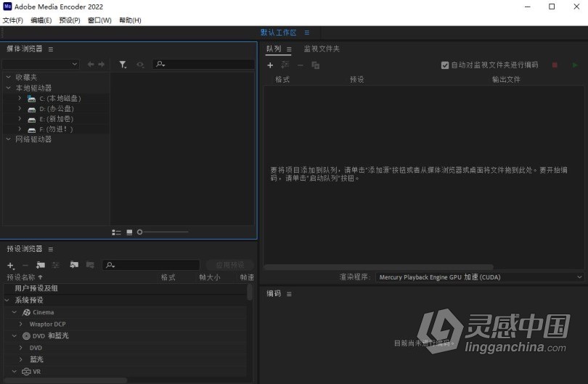Screen dimensions: 588x384
Task: Click the export presets icon
Action: pyautogui.click(x=90, y=265)
